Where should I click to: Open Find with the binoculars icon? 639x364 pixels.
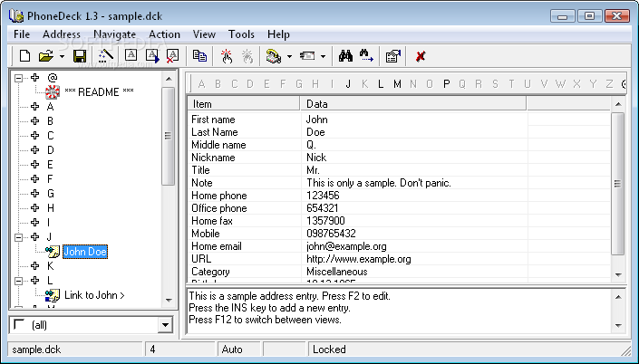coord(345,56)
